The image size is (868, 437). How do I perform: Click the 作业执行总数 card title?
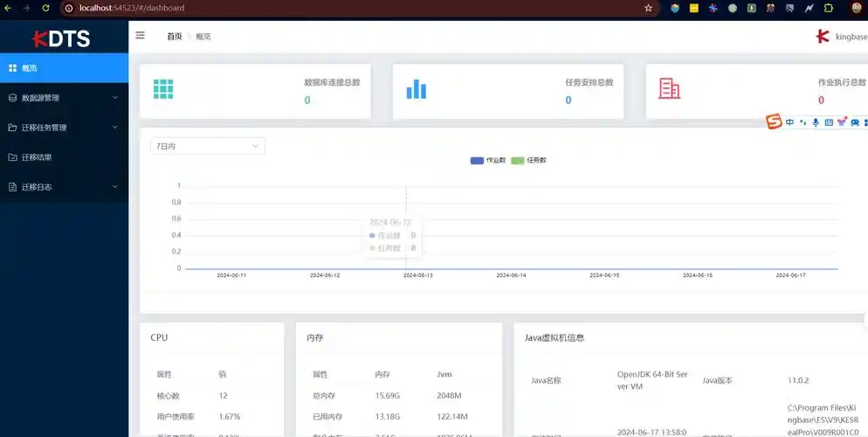point(842,82)
